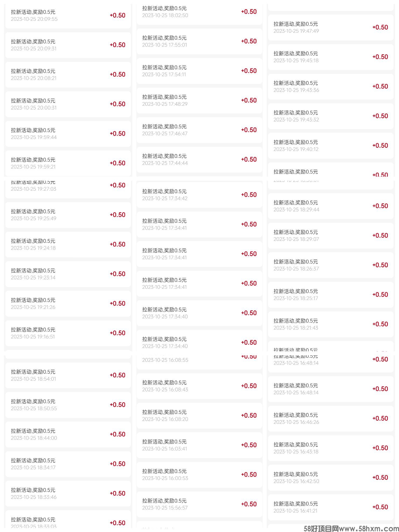Select the reward record at 18:29:07
Image resolution: width=399 pixels, height=532 pixels.
[x=331, y=236]
